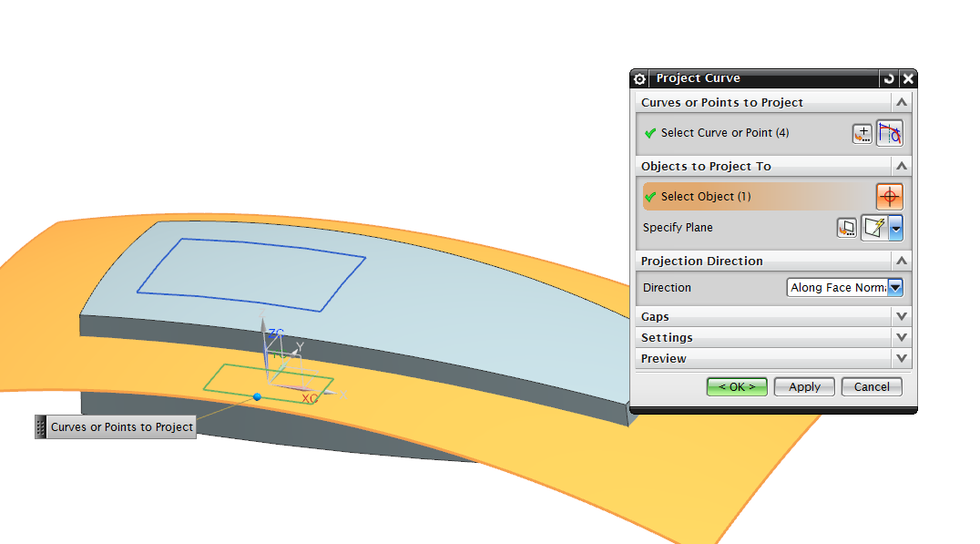The width and height of the screenshot is (980, 544).
Task: Click the dialog settings gear icon
Action: (x=639, y=78)
